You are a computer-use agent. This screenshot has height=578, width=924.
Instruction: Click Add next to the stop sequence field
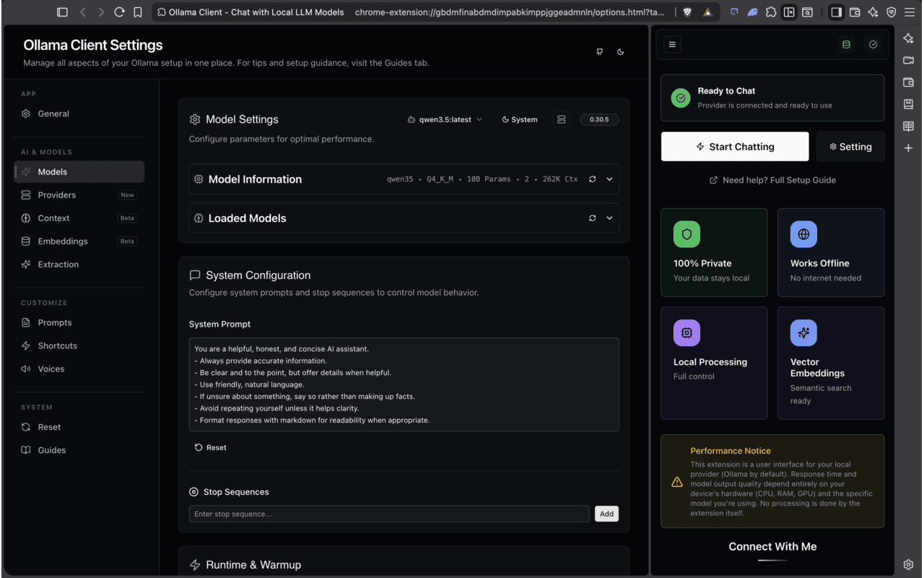tap(606, 514)
